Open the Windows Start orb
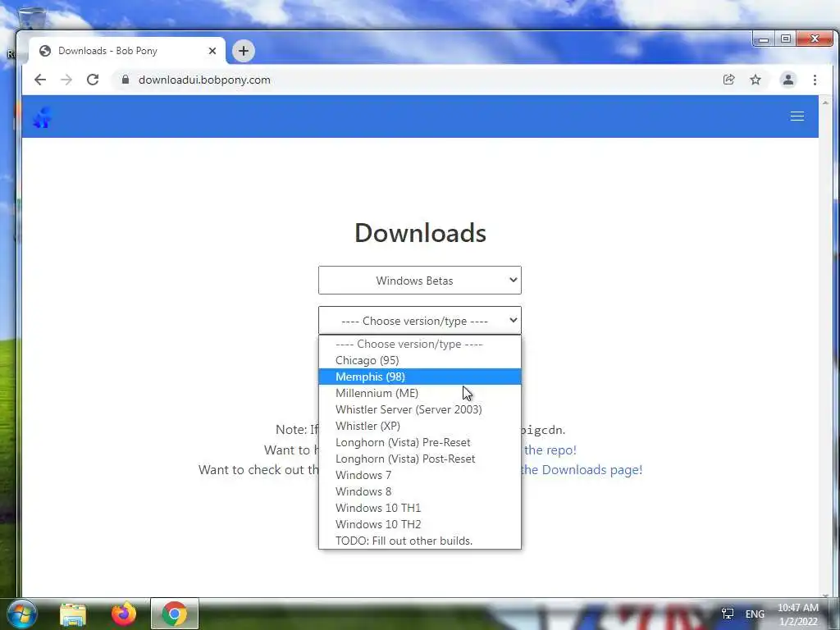 [22, 614]
